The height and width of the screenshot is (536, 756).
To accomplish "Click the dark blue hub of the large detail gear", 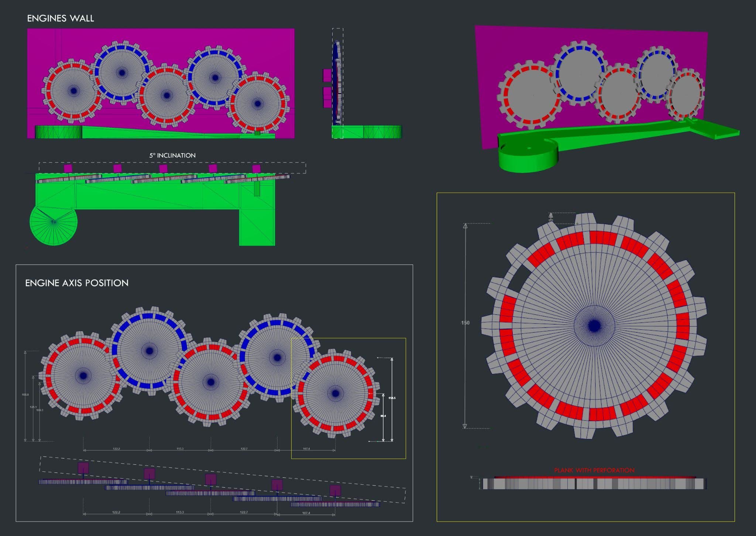I will pos(594,326).
